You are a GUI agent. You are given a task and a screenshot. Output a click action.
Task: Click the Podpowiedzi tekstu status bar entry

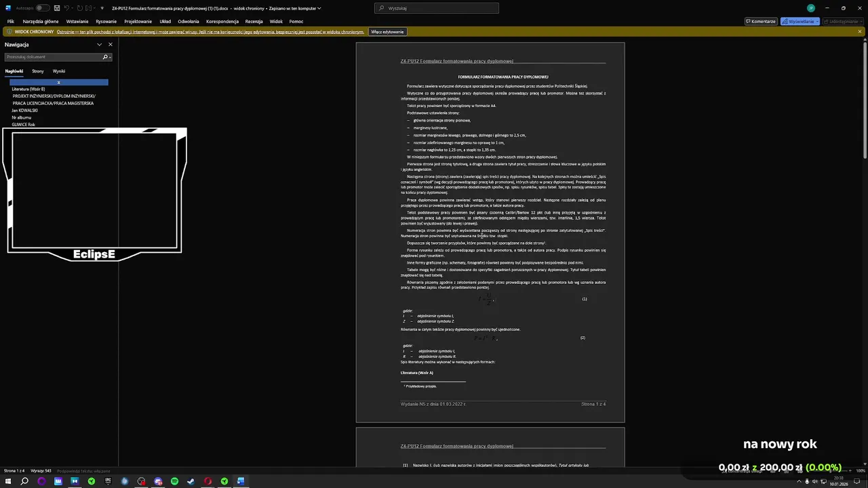(x=83, y=470)
